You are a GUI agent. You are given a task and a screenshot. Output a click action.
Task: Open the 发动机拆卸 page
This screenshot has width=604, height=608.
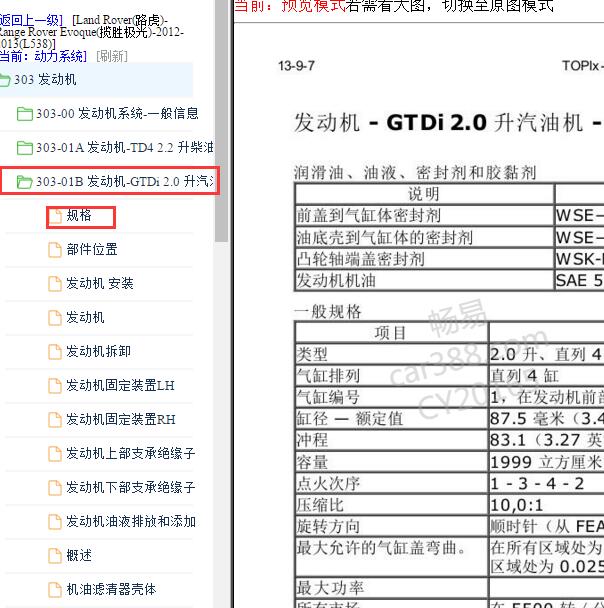(98, 351)
